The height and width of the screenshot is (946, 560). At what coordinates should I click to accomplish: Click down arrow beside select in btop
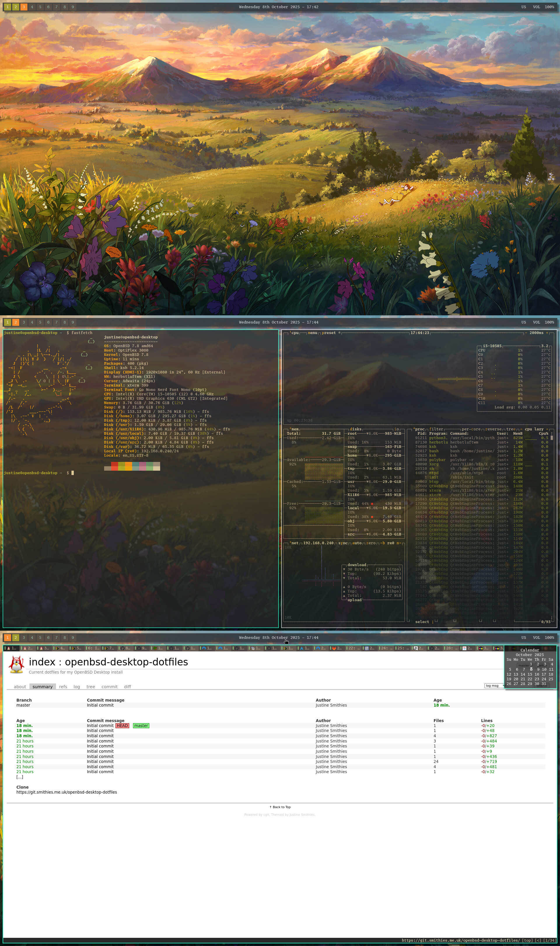tap(433, 622)
